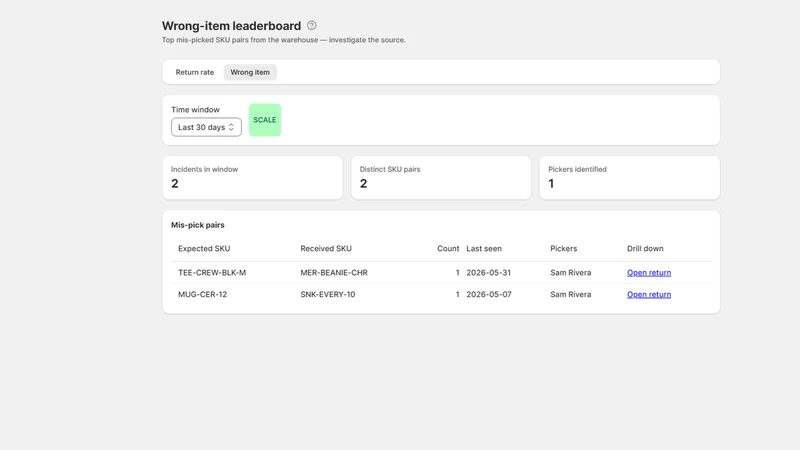This screenshot has width=800, height=450.
Task: Click the green SCALE badge
Action: click(x=265, y=120)
